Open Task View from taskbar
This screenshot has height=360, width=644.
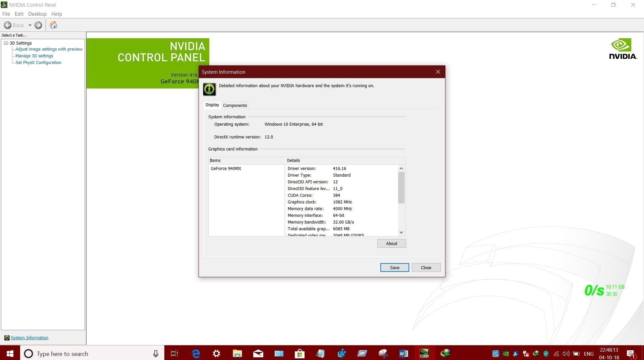coord(174,354)
